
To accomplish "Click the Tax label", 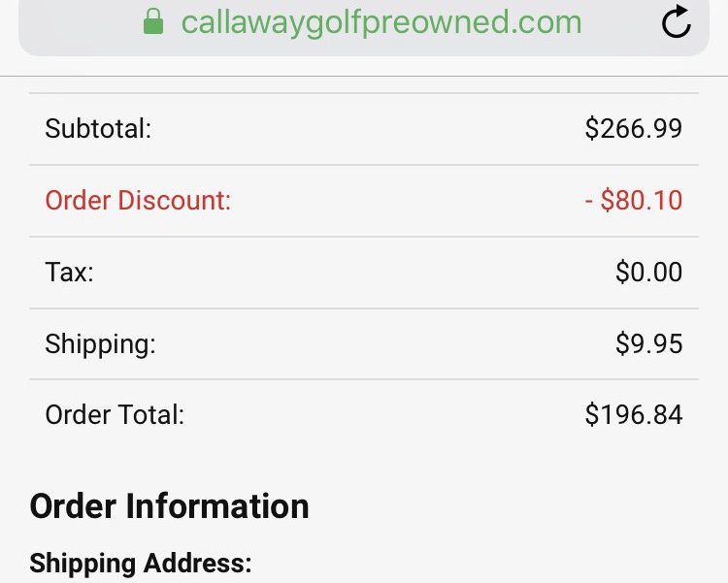I will 69,273.
